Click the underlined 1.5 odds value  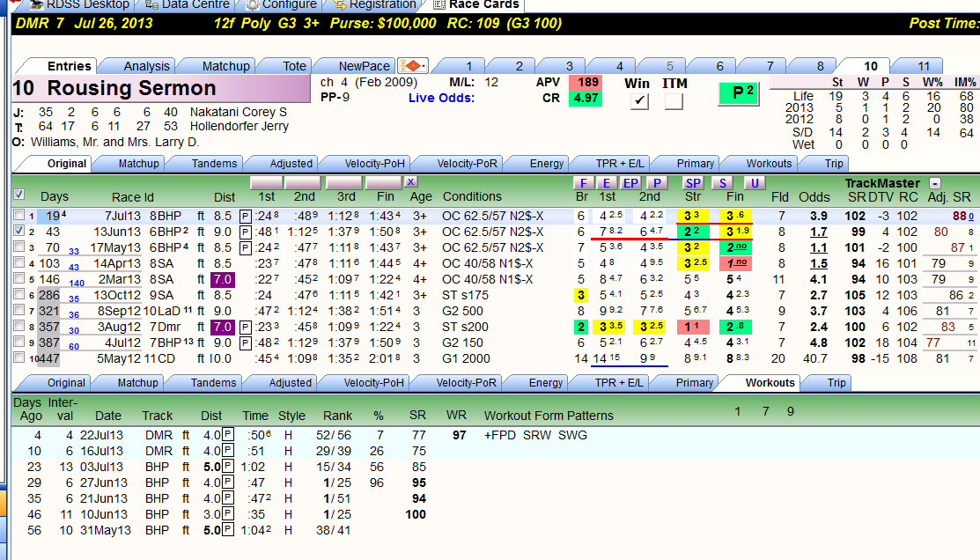click(x=818, y=264)
